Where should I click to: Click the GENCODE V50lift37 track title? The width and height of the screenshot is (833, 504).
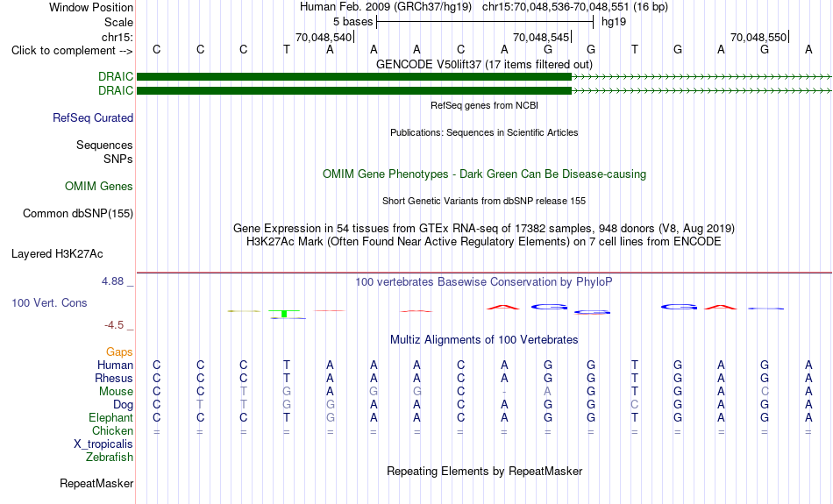pos(484,64)
